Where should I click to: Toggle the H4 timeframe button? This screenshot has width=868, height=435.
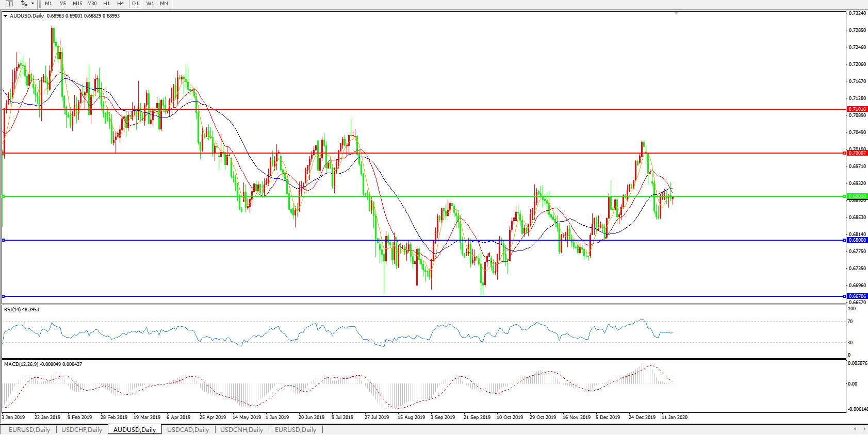[x=120, y=4]
